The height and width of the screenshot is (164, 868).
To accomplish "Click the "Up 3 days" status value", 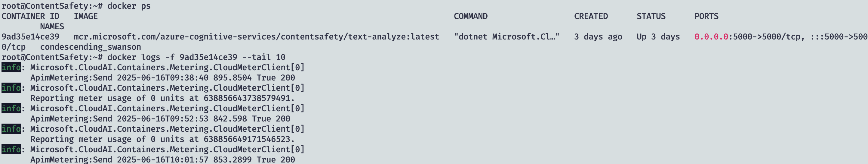I will (x=658, y=36).
